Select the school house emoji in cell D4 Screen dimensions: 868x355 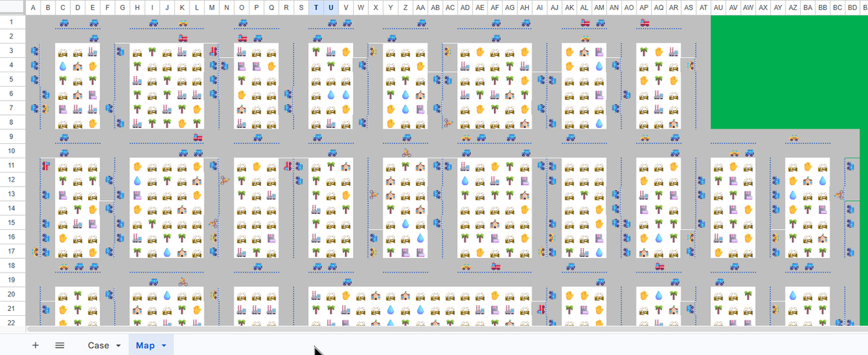pyautogui.click(x=77, y=66)
